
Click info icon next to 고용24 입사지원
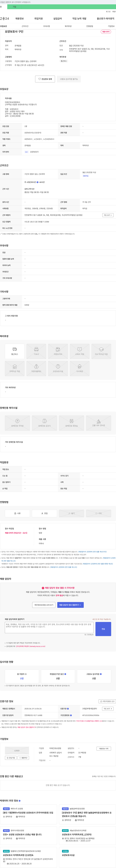point(101,674)
